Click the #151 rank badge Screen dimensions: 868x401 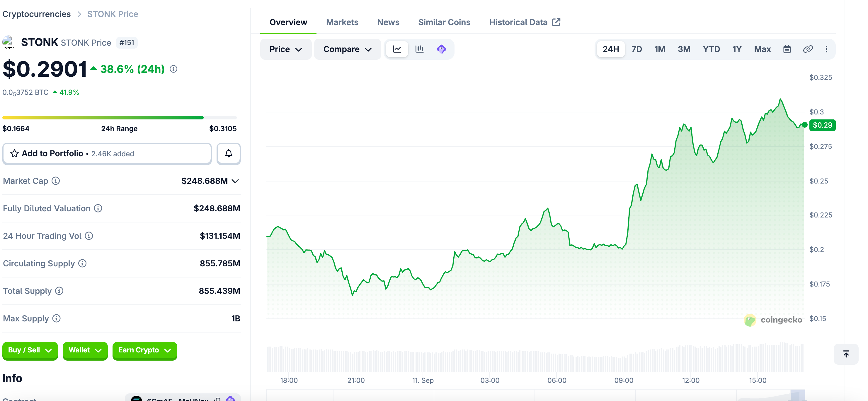coord(127,43)
